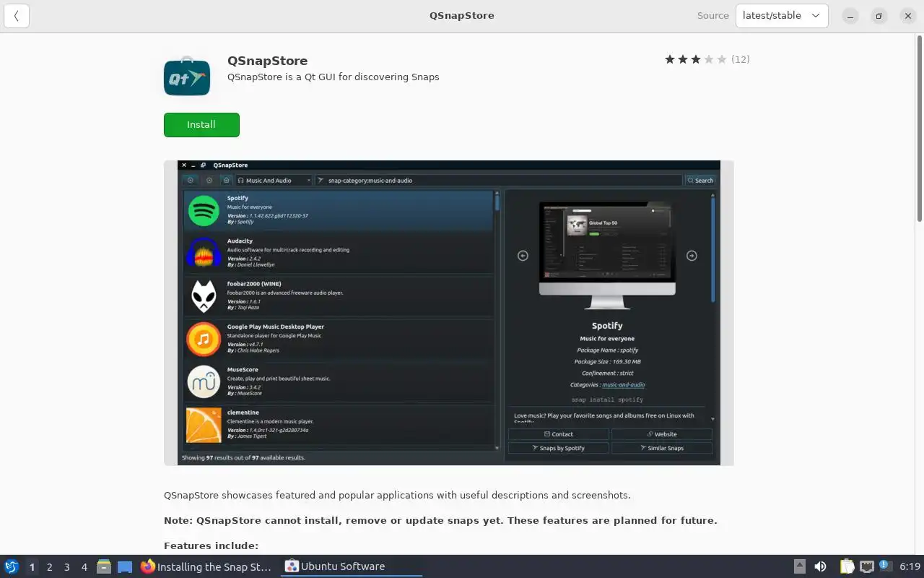This screenshot has width=924, height=578.
Task: Switch to virtual desktop 3
Action: [67, 567]
